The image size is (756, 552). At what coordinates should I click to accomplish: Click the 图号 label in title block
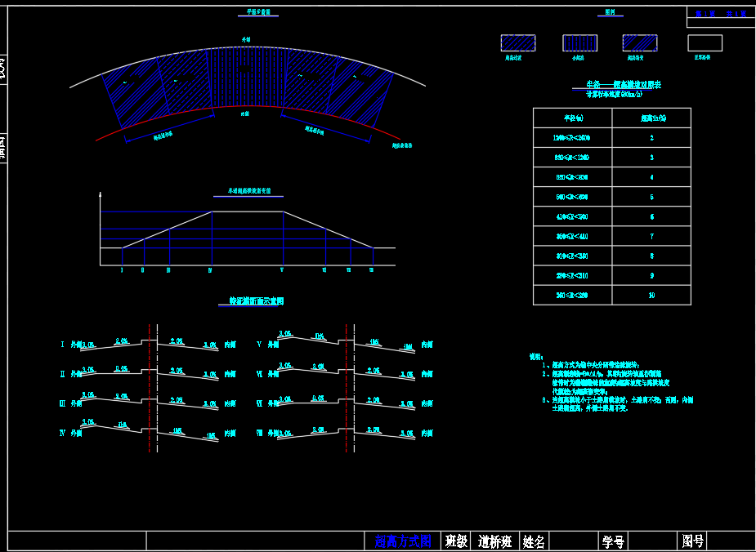[x=693, y=541]
